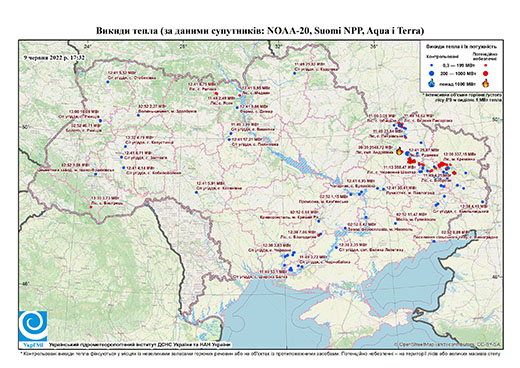Click the blue cluster marker near the southern coast

290,269
